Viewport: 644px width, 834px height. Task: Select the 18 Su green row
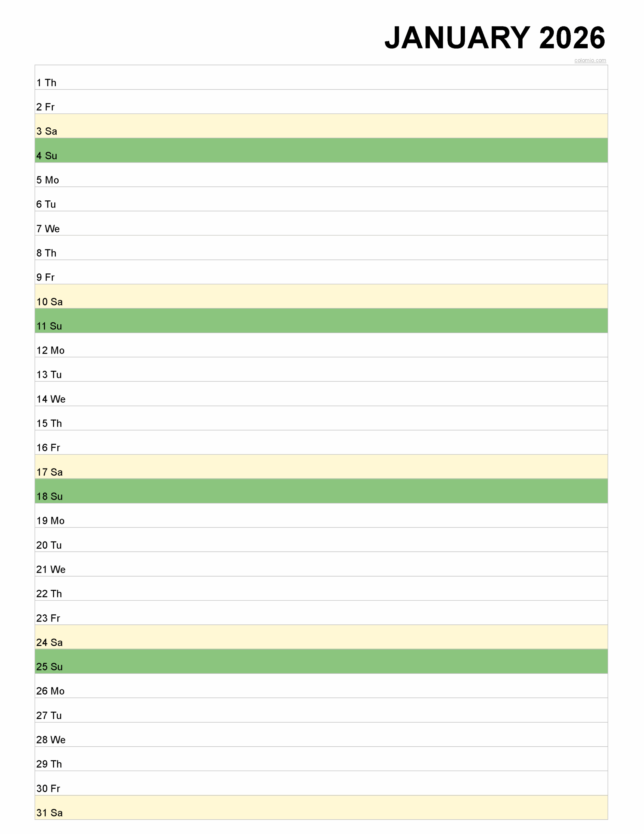[321, 491]
